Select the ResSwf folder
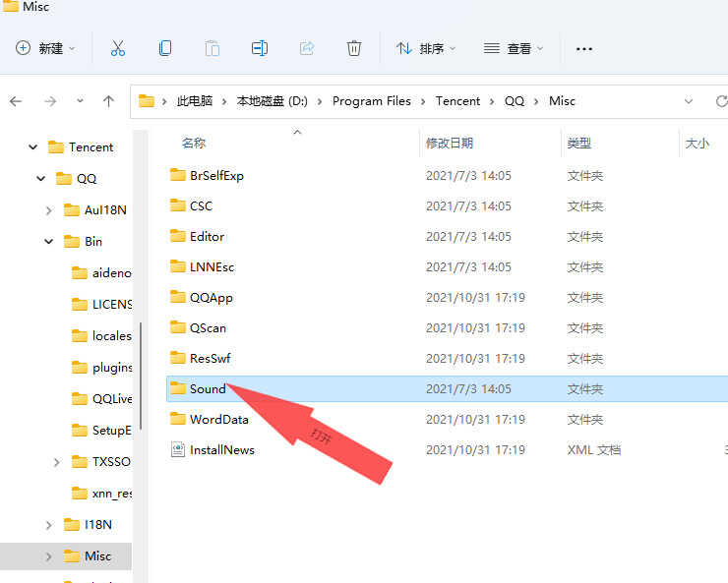This screenshot has height=583, width=728. 211,359
